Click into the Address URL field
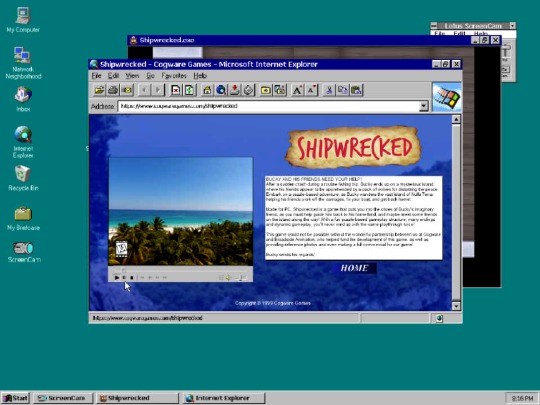Screen dimensions: 540x405 [269, 106]
